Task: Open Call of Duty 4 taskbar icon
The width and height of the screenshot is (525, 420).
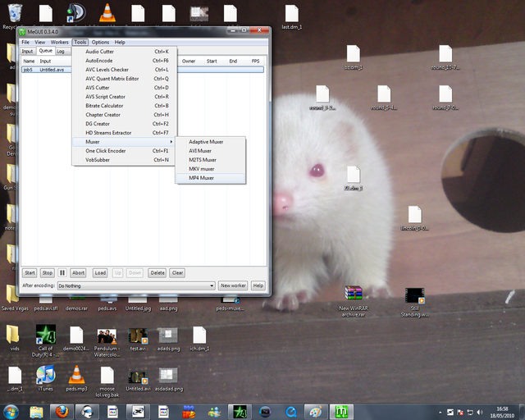Action: point(240,412)
